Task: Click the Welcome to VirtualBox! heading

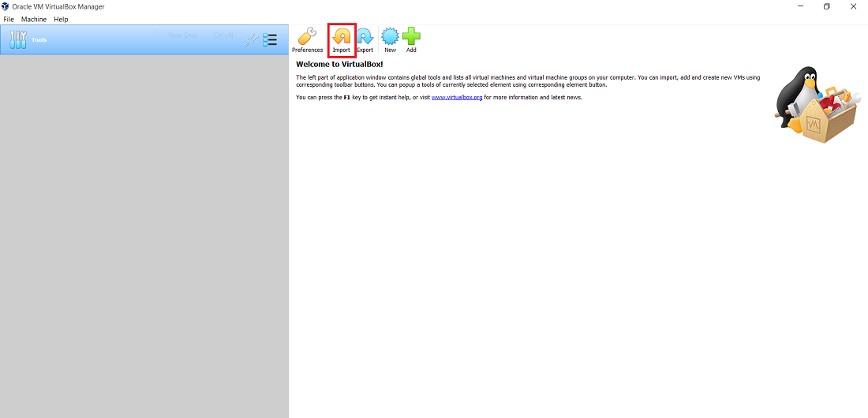Action: pyautogui.click(x=339, y=64)
